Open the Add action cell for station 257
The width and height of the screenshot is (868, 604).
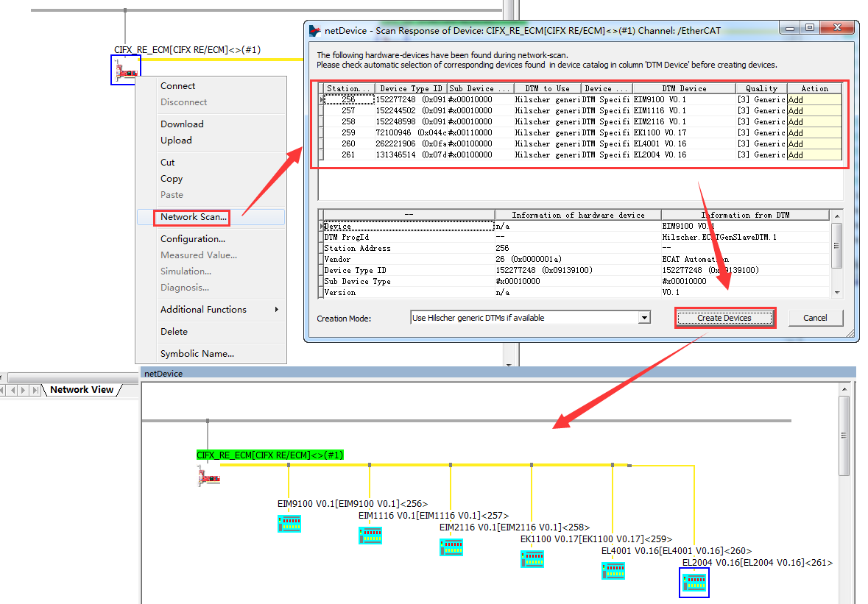[x=814, y=110]
